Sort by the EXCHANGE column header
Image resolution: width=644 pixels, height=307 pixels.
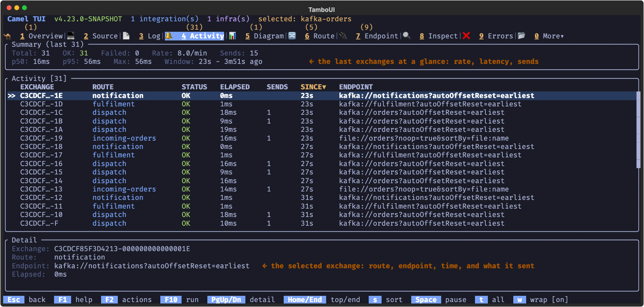37,87
